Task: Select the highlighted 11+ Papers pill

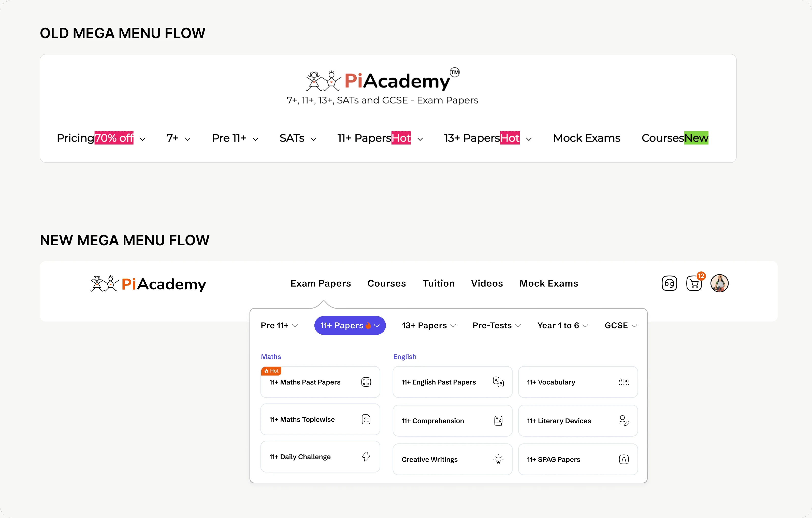Action: 350,325
